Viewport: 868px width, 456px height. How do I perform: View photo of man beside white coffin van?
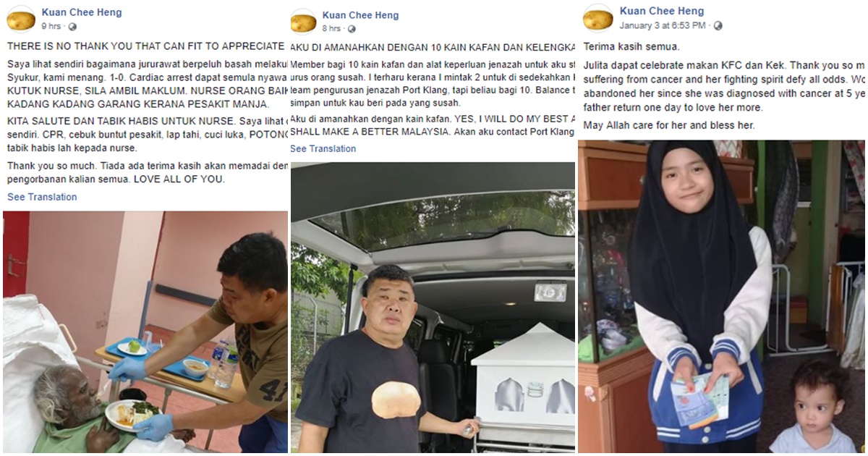point(433,308)
